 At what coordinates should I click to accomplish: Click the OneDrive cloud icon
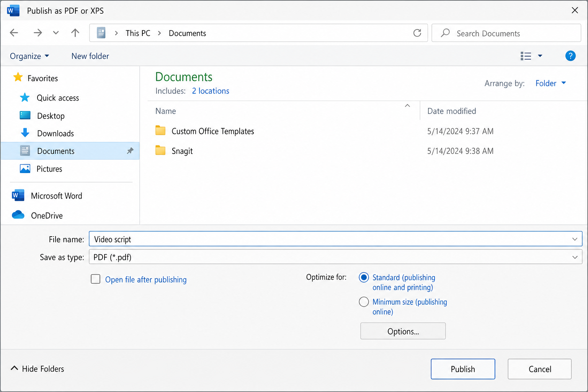[x=18, y=215]
